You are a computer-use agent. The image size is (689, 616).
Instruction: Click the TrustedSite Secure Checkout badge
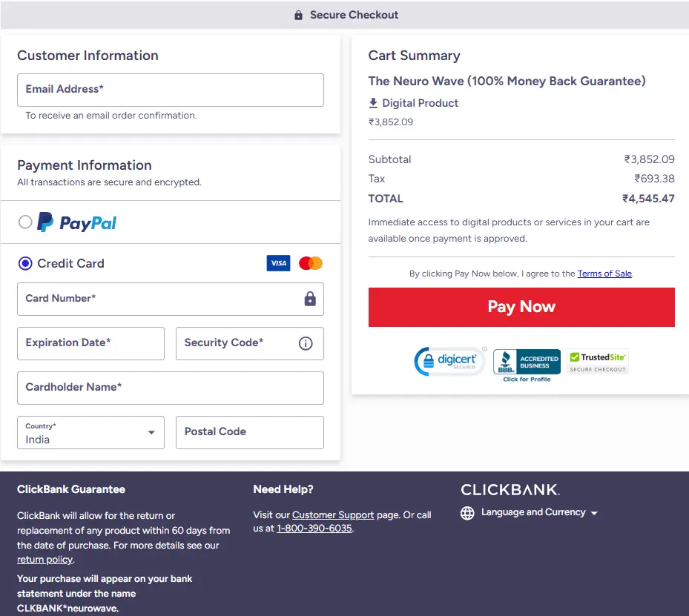(597, 360)
